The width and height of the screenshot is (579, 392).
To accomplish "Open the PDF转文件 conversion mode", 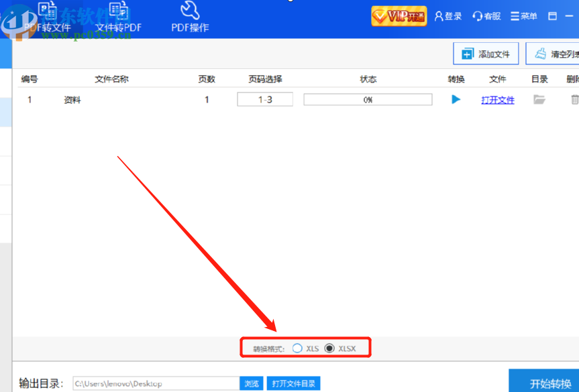I will click(x=47, y=15).
